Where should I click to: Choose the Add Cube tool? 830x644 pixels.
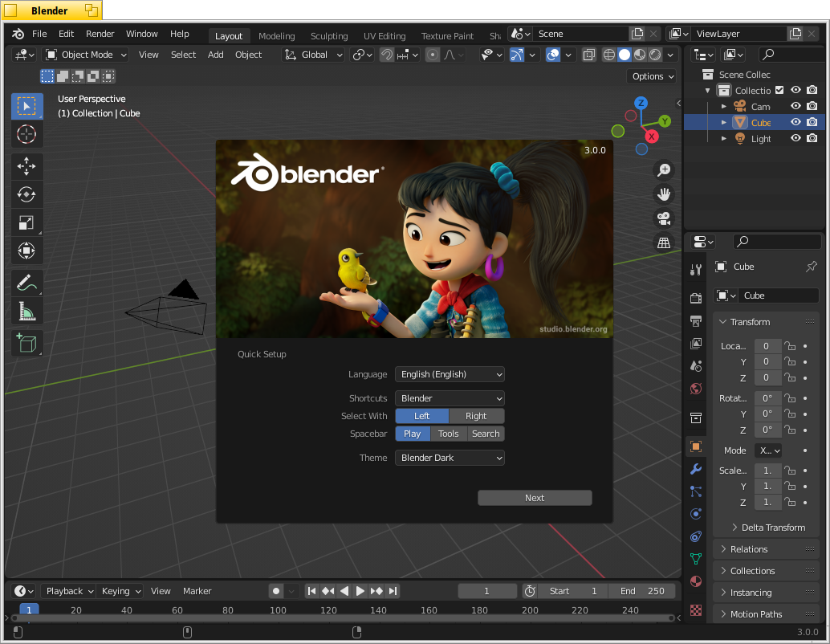coord(26,343)
